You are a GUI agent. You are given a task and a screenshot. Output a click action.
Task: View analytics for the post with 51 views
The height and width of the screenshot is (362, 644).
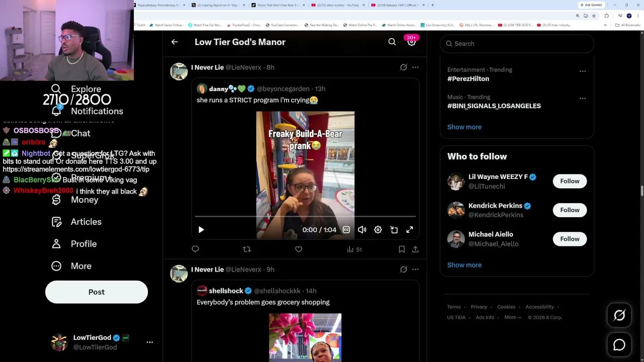pyautogui.click(x=354, y=249)
